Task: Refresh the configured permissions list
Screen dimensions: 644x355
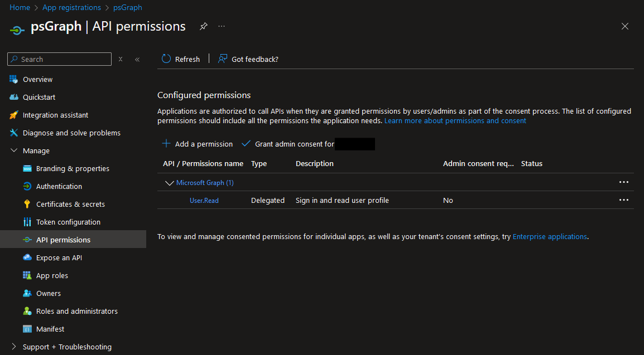Action: point(180,59)
